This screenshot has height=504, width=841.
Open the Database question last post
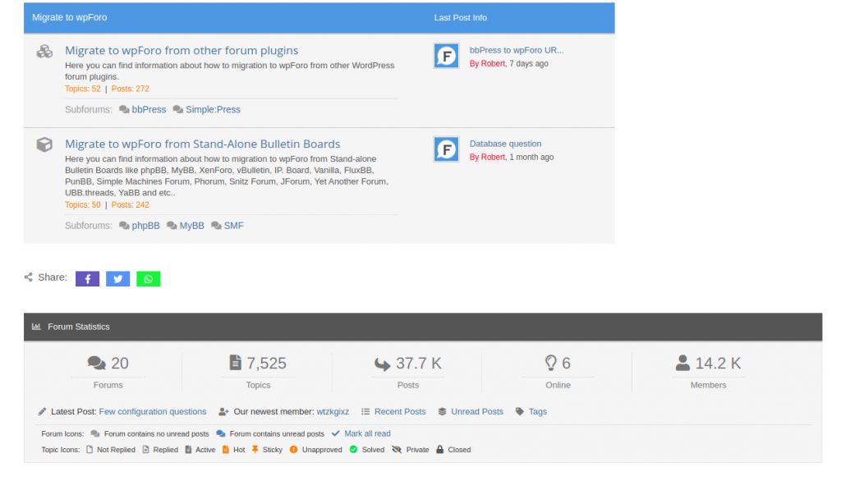coord(506,144)
